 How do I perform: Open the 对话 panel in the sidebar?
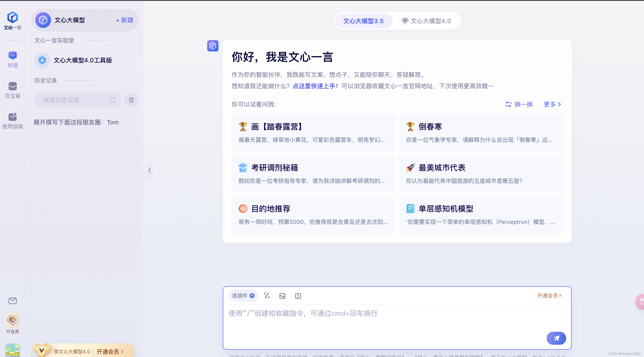12,59
